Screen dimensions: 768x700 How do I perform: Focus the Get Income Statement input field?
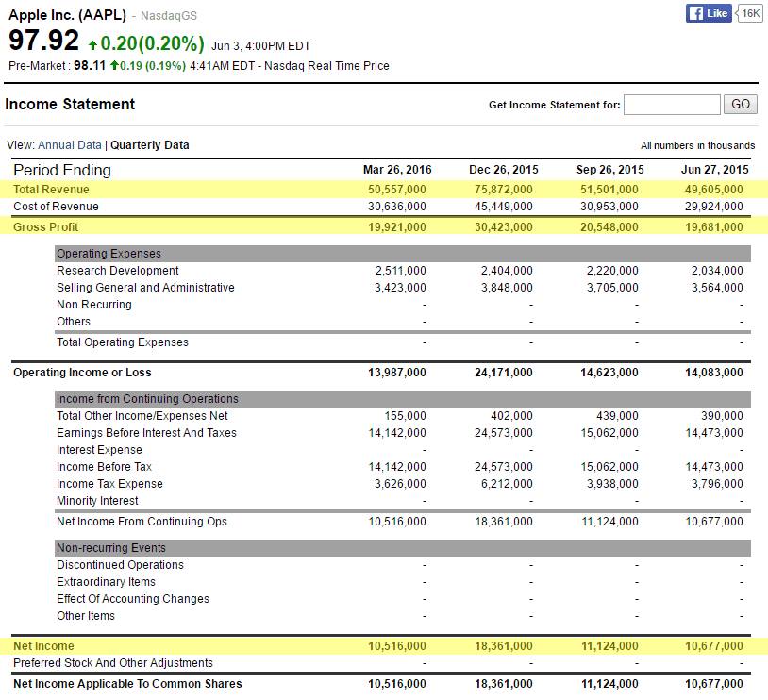click(672, 105)
